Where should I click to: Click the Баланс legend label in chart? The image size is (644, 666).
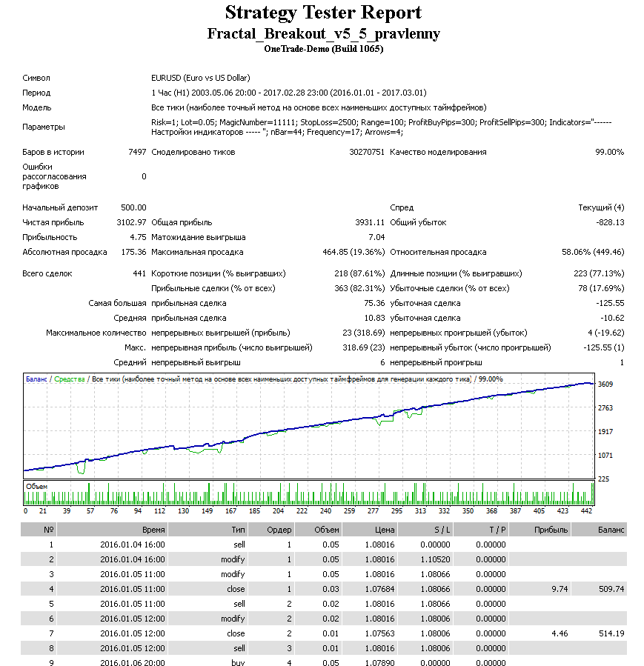(x=36, y=379)
